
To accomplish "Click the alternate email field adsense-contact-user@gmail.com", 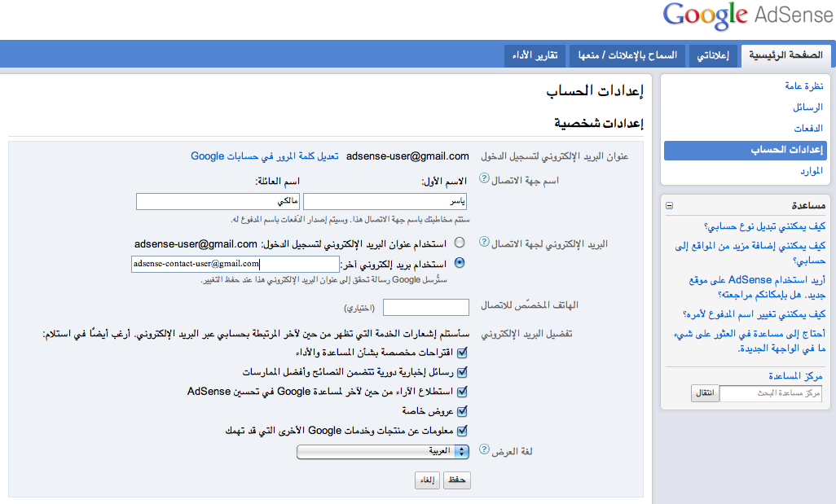I will point(235,265).
